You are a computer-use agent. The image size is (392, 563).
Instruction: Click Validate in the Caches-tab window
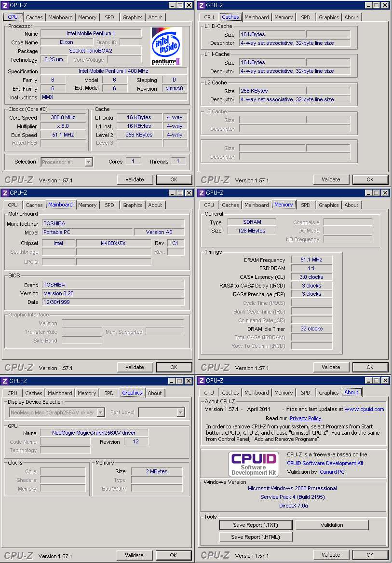coord(331,179)
